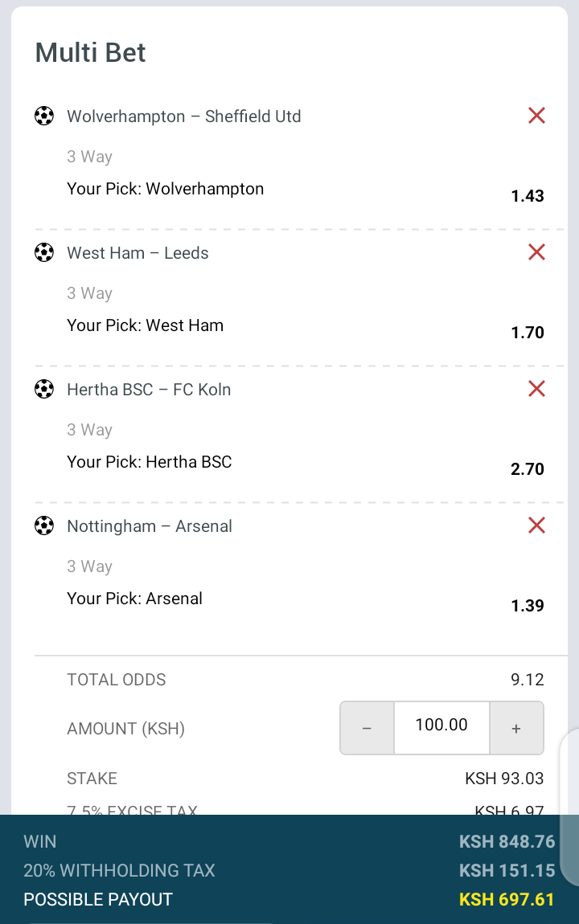The image size is (579, 924).
Task: Remove the Nottingham – Arsenal selection
Action: pos(536,525)
